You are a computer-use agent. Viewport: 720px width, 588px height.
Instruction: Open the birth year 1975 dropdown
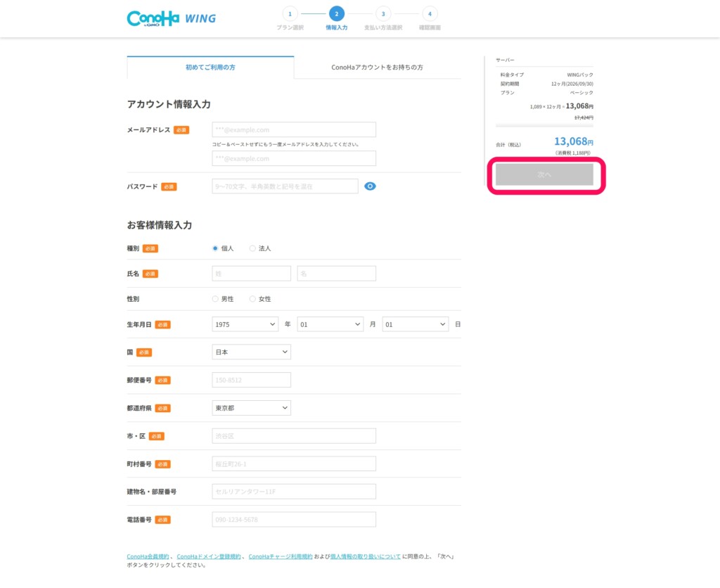click(245, 324)
